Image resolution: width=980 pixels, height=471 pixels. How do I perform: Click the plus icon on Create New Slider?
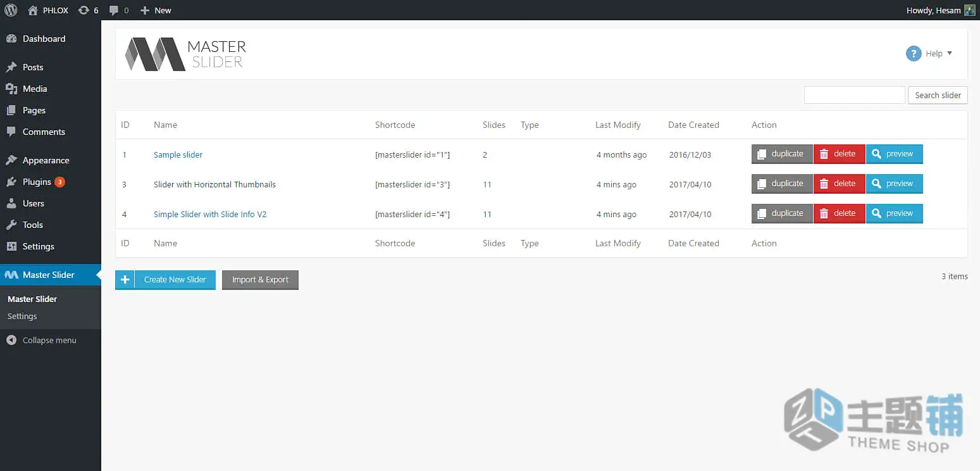pos(125,279)
